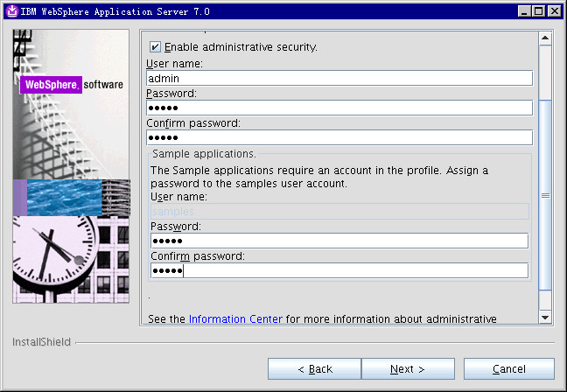
Task: Proceed by pressing Next
Action: coord(408,368)
